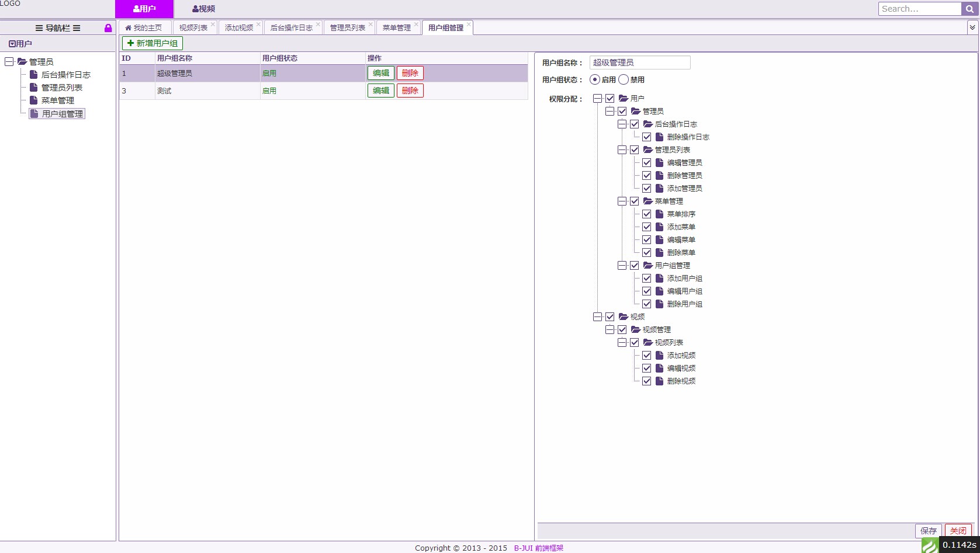Collapse the 菜单管理 permission tree branch
Screen dimensions: 980x553
[622, 201]
